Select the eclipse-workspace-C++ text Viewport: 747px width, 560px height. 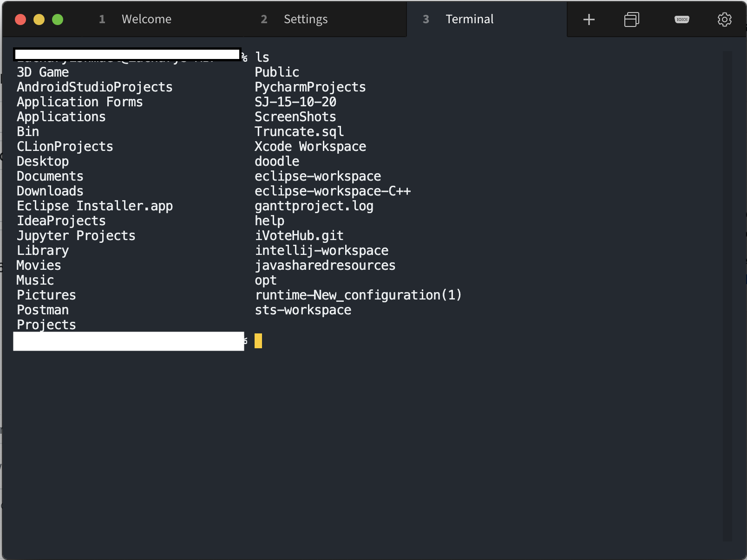coord(333,191)
